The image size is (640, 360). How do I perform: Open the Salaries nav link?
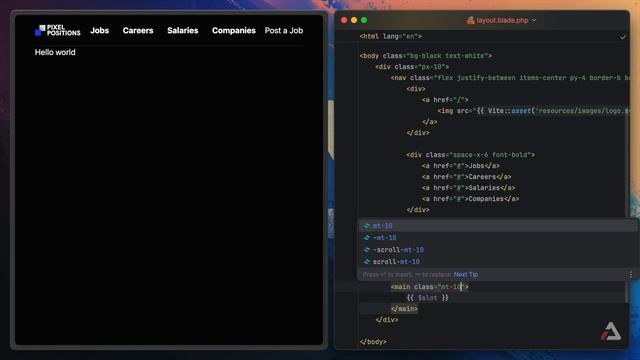(182, 31)
